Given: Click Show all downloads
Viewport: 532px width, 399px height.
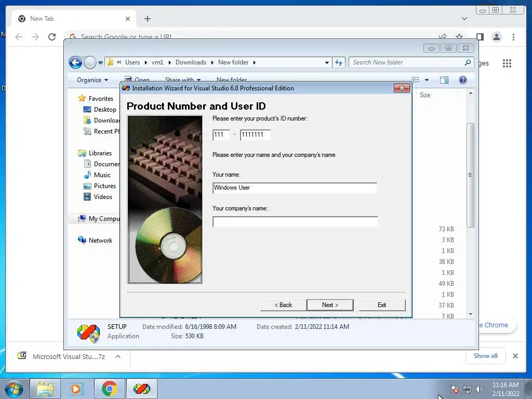Looking at the screenshot, I should click(486, 356).
